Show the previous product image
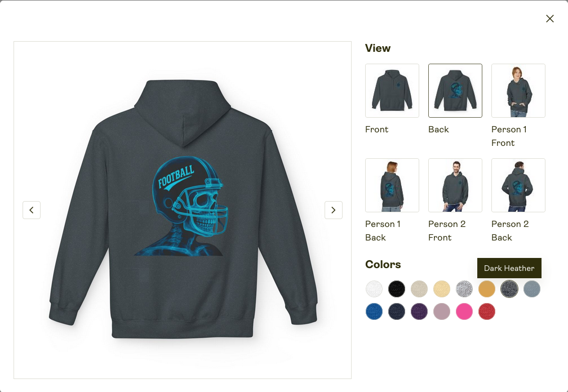The height and width of the screenshot is (392, 568). [32, 210]
